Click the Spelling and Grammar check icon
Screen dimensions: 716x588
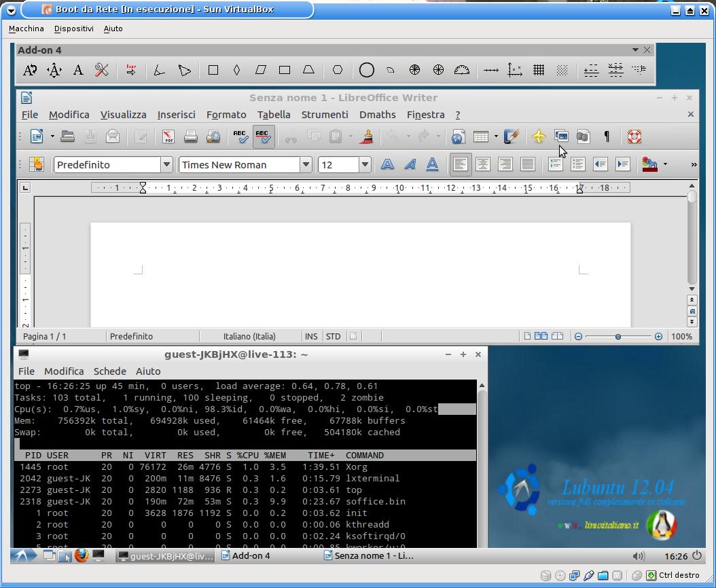coord(240,136)
